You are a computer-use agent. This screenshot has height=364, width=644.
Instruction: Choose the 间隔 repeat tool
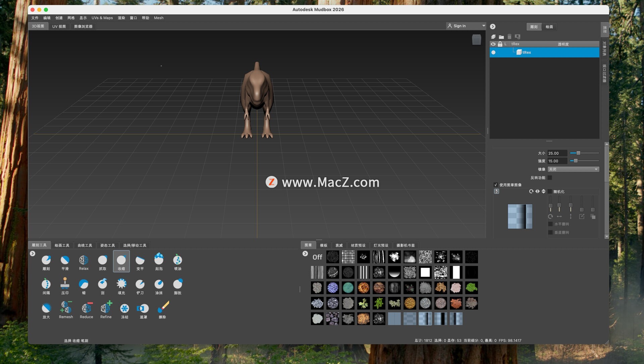pos(46,286)
